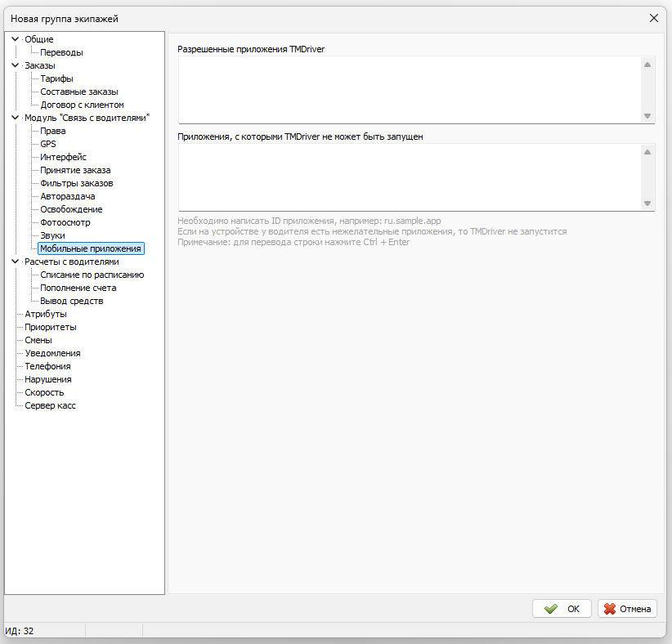Collapse the Общие tree node

16,39
